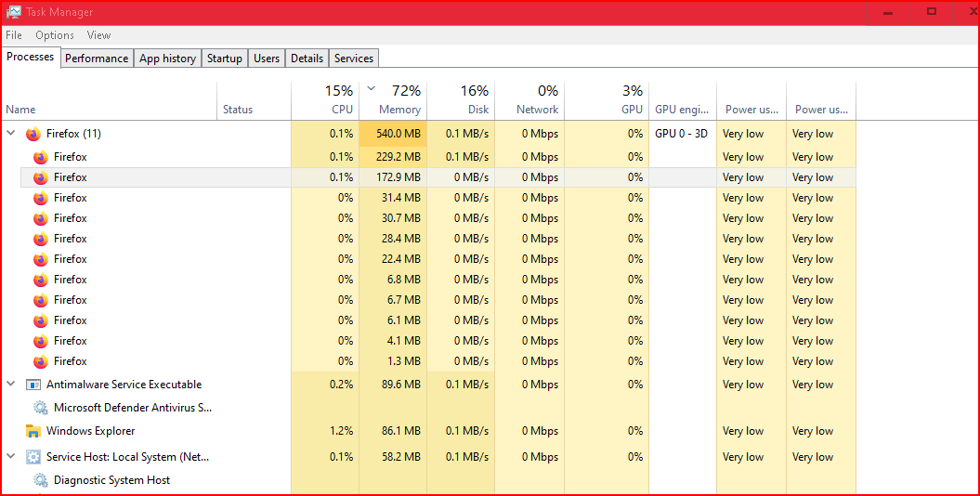Viewport: 980px width, 496px height.
Task: Click Firefox icon in the 6.7 MB row
Action: [41, 300]
